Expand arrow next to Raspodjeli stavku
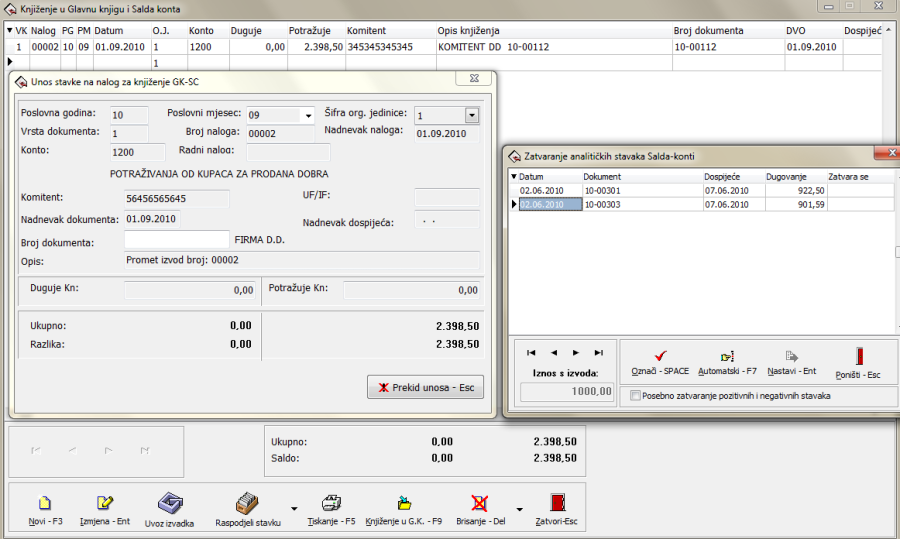Image resolution: width=900 pixels, height=539 pixels. pyautogui.click(x=294, y=509)
